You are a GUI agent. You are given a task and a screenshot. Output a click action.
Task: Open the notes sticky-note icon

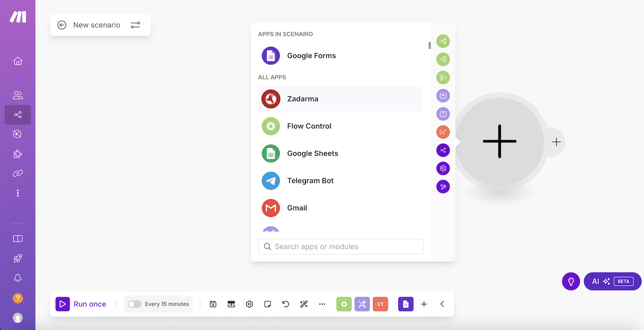click(268, 304)
